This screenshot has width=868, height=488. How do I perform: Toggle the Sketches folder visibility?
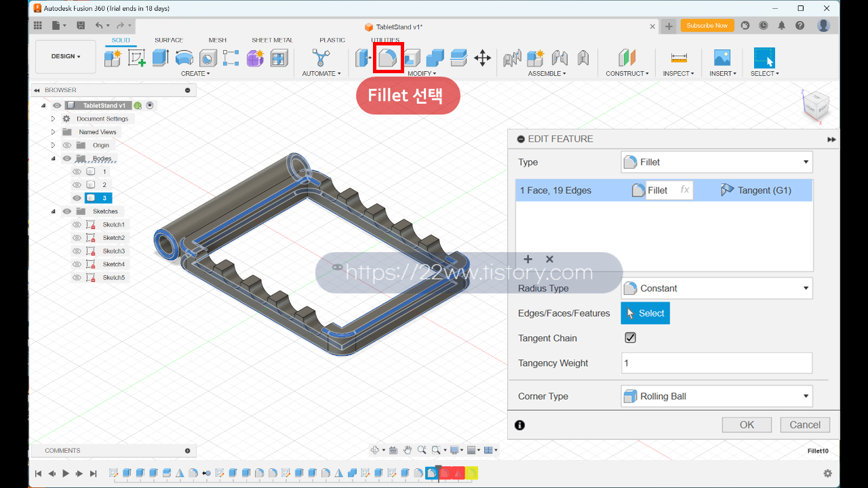(x=67, y=211)
